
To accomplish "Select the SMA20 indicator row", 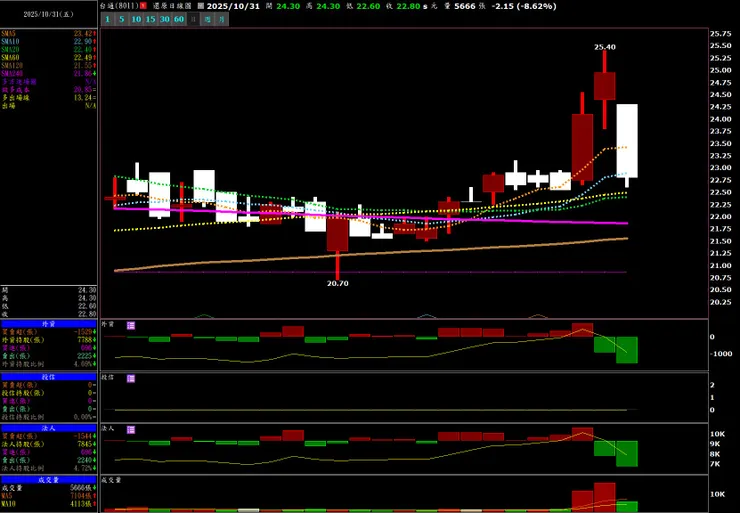I will pos(49,50).
